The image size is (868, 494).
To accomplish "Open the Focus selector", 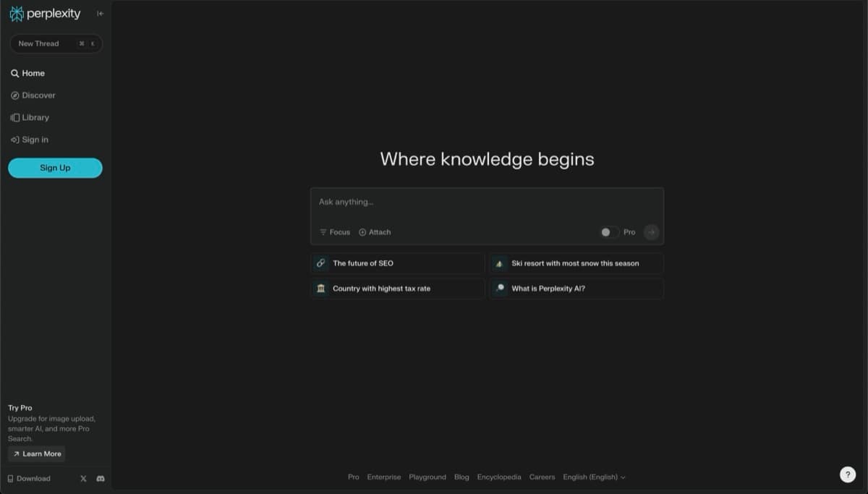I will point(334,232).
